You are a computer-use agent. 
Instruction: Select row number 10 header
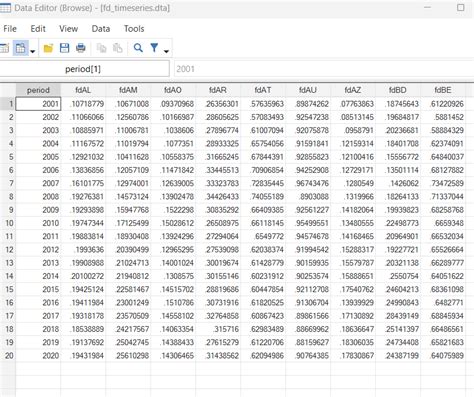click(x=8, y=223)
